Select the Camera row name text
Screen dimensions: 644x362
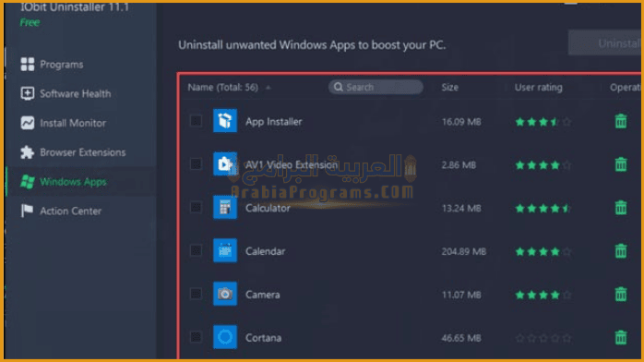coord(262,295)
